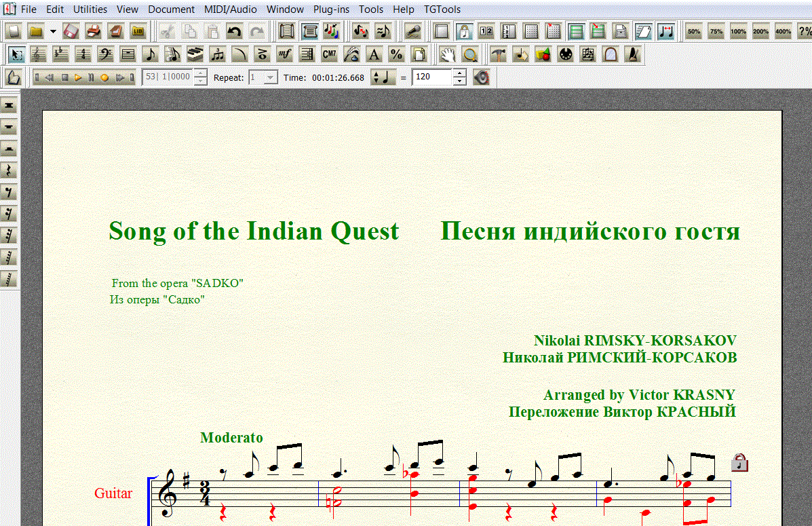
Task: Select the Staff tool treble clef icon
Action: pos(38,54)
